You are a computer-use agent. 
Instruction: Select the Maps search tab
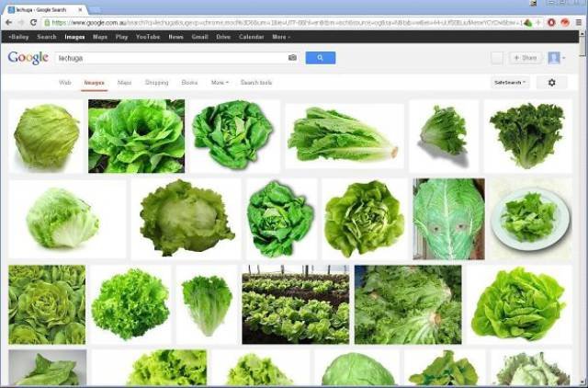(x=124, y=83)
